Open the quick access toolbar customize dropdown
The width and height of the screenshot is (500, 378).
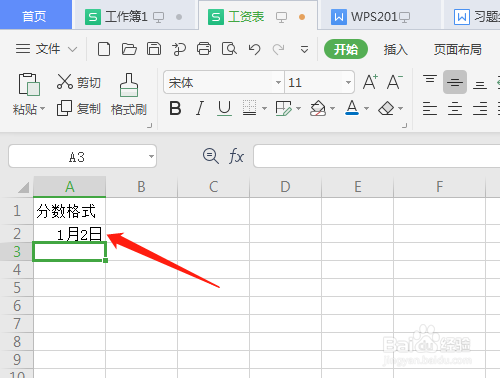pyautogui.click(x=304, y=50)
